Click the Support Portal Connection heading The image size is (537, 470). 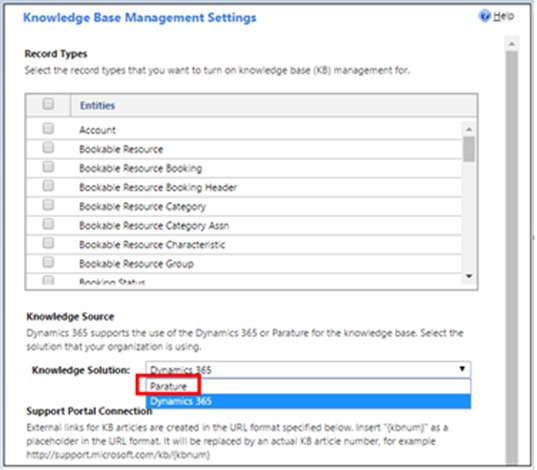[x=89, y=411]
